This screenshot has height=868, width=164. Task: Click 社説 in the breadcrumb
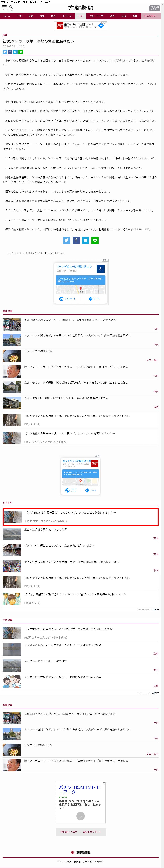coord(19,253)
